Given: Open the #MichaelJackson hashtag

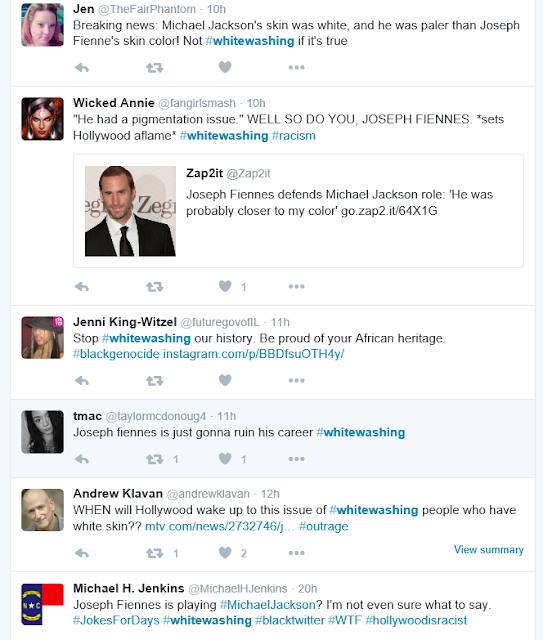Looking at the screenshot, I should point(267,604).
